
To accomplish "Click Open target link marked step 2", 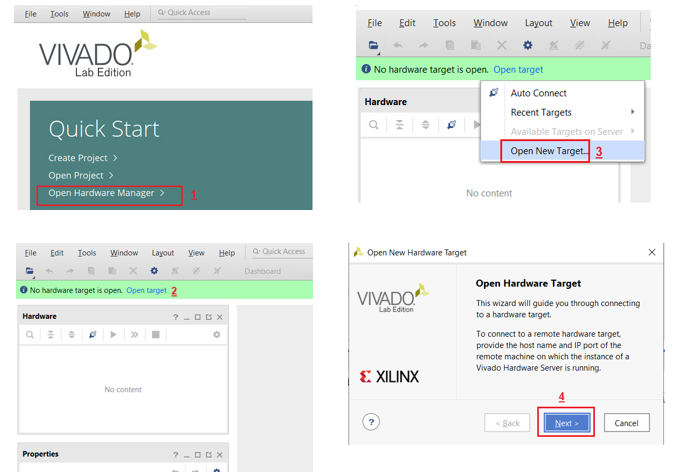I will coord(146,290).
